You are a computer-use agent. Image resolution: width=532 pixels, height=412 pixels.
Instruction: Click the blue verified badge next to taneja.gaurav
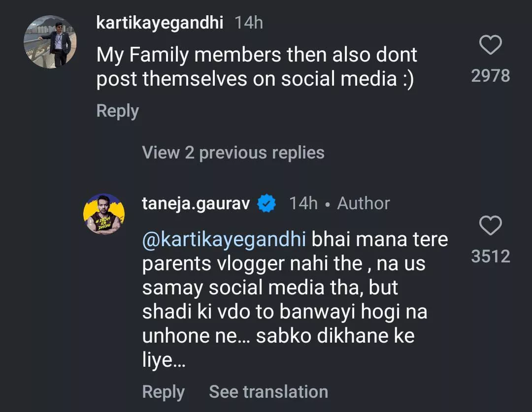pos(267,203)
